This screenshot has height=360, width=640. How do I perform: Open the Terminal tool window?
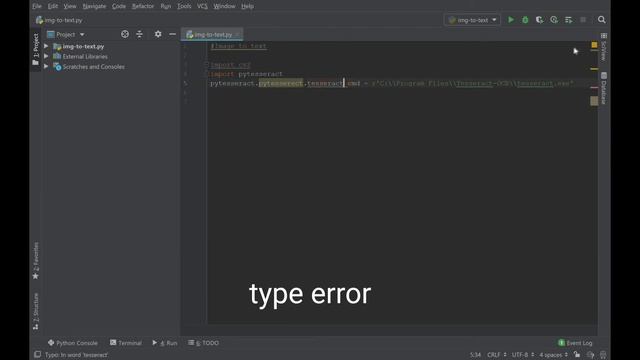pyautogui.click(x=126, y=343)
